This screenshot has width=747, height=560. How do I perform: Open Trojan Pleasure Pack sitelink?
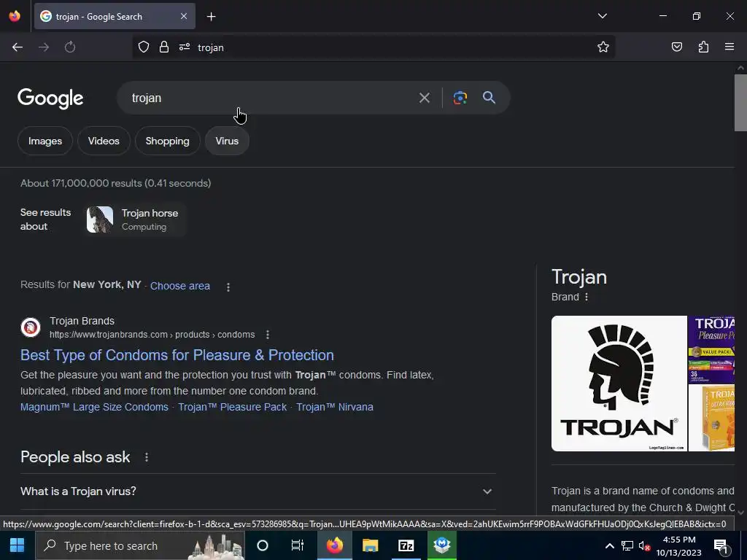pyautogui.click(x=233, y=407)
